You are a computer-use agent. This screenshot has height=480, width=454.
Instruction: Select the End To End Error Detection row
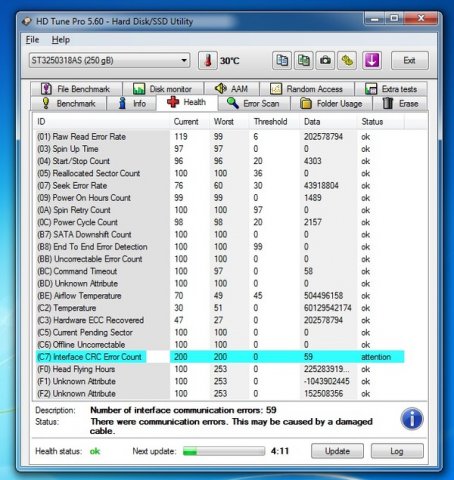(220, 247)
